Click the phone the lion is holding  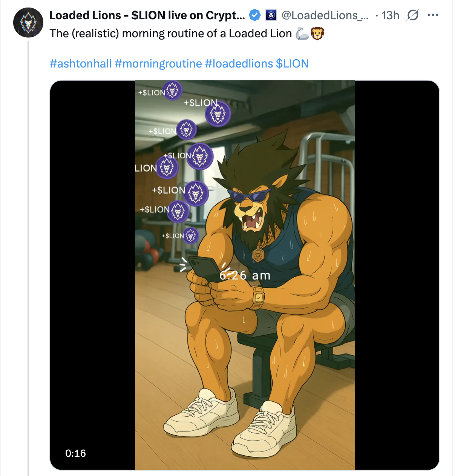[x=200, y=267]
